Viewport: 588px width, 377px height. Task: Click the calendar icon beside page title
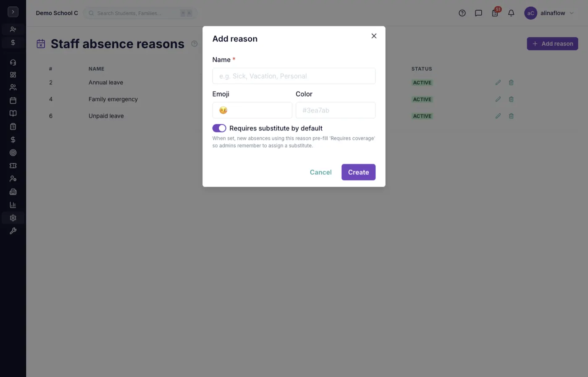tap(41, 44)
